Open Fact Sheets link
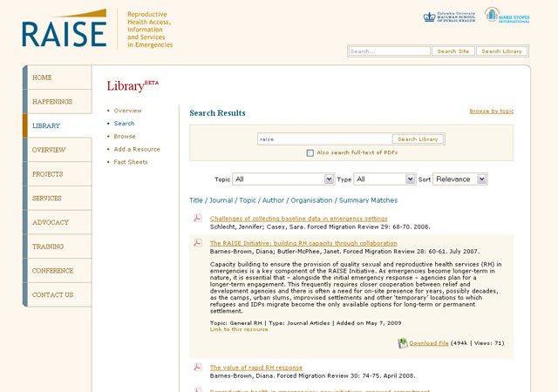The width and height of the screenshot is (558, 392). (131, 162)
